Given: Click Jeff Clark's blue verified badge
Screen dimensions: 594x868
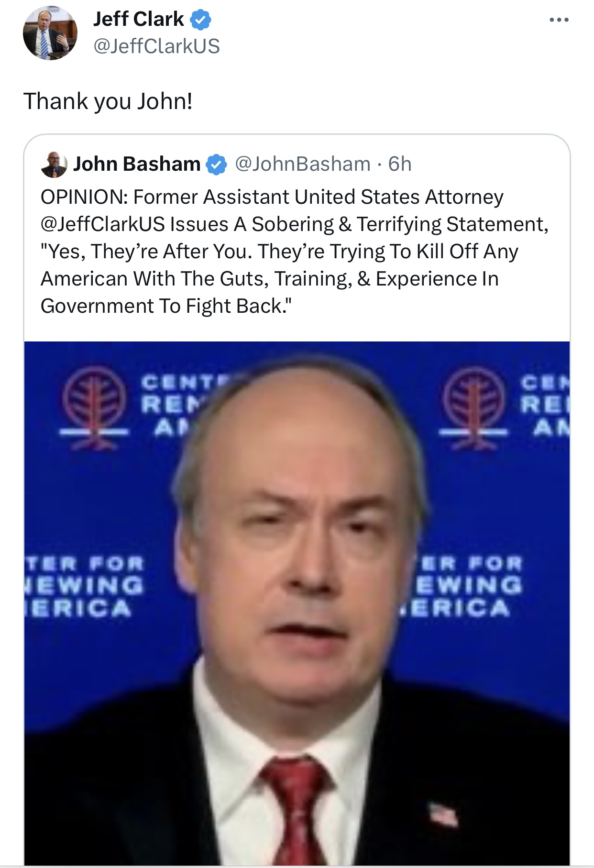Looking at the screenshot, I should [200, 20].
